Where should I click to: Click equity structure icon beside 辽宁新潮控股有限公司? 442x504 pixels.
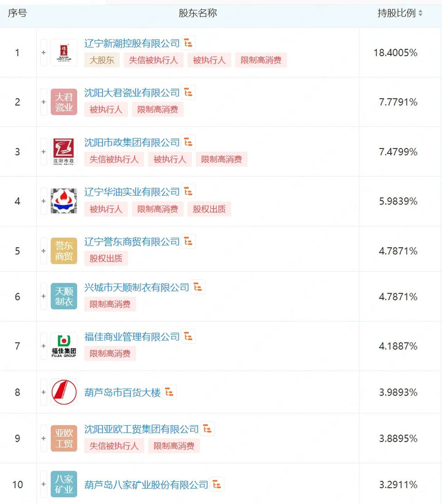189,44
